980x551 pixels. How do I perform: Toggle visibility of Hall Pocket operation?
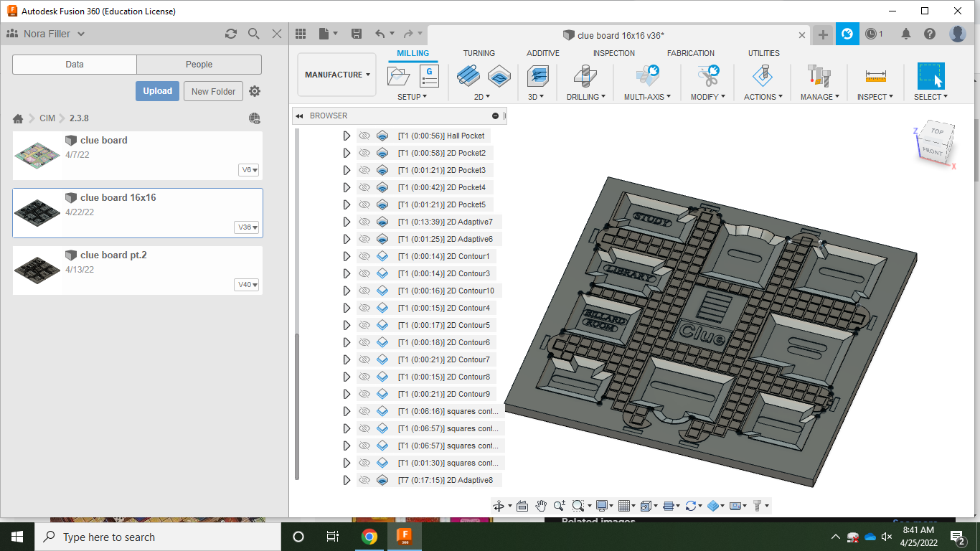(364, 136)
